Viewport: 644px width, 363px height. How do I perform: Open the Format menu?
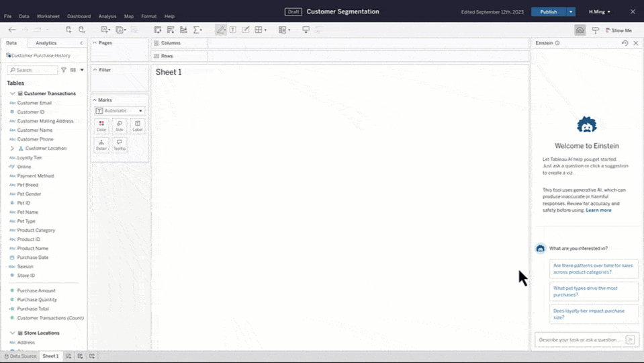[148, 16]
